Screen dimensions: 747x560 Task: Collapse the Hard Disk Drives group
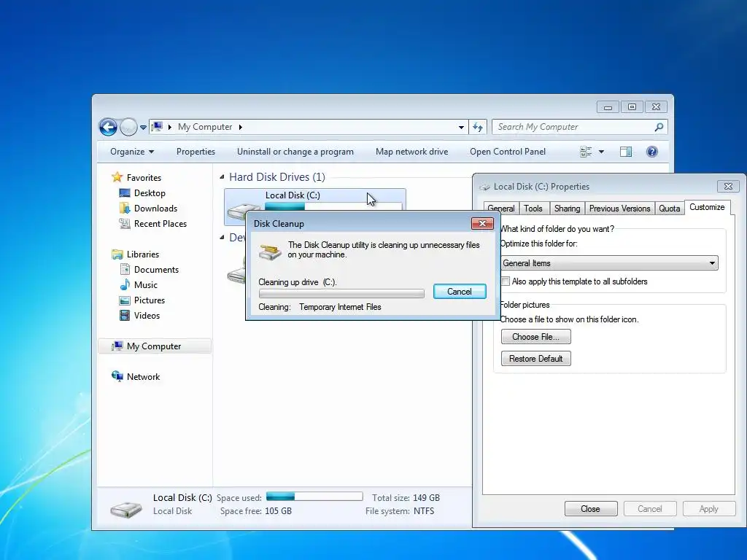tap(222, 176)
